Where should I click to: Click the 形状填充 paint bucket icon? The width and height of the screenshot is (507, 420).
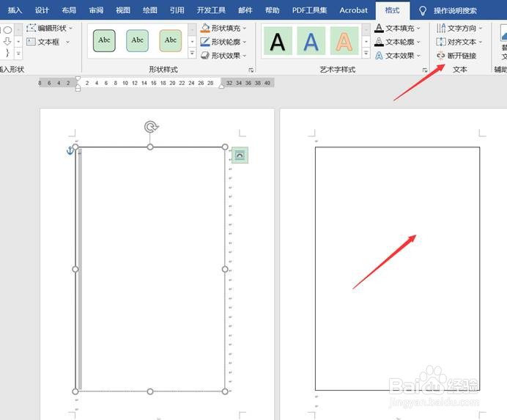[x=205, y=28]
